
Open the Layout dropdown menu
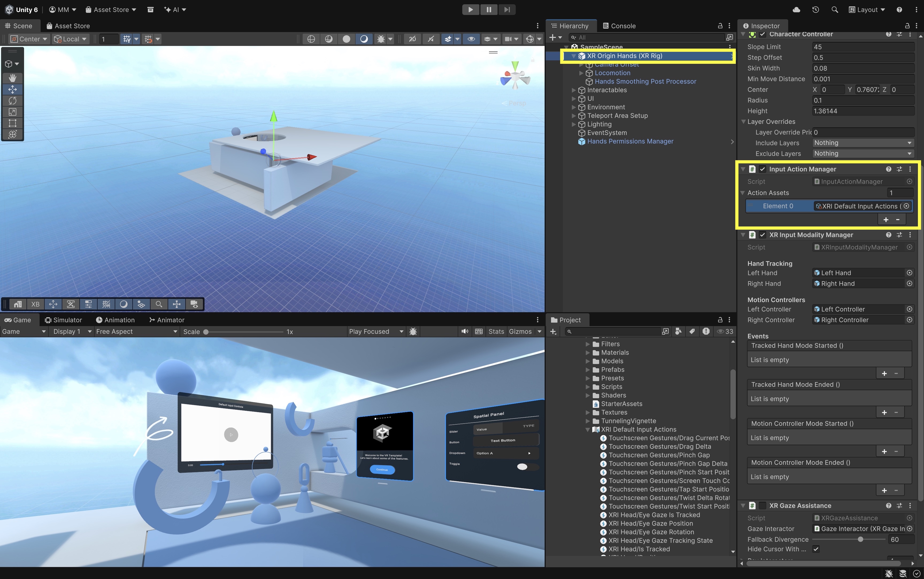pos(867,10)
